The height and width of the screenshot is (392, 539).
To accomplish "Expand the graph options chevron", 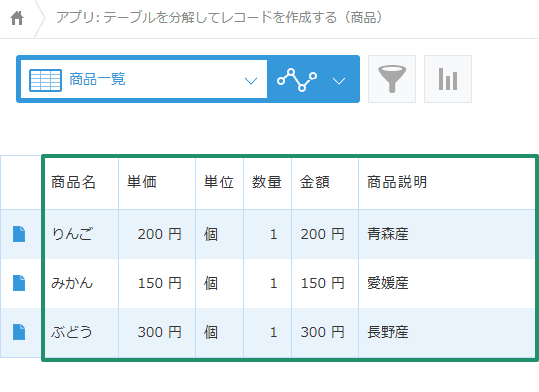I will click(339, 81).
